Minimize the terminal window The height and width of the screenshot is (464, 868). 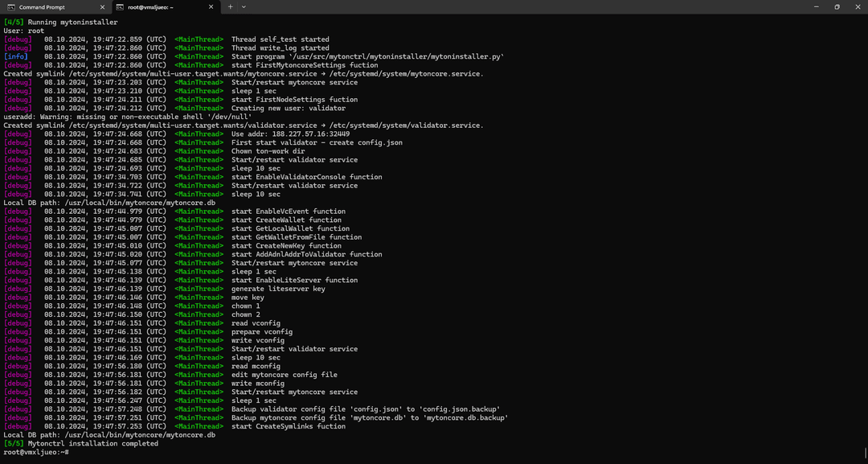coord(813,6)
